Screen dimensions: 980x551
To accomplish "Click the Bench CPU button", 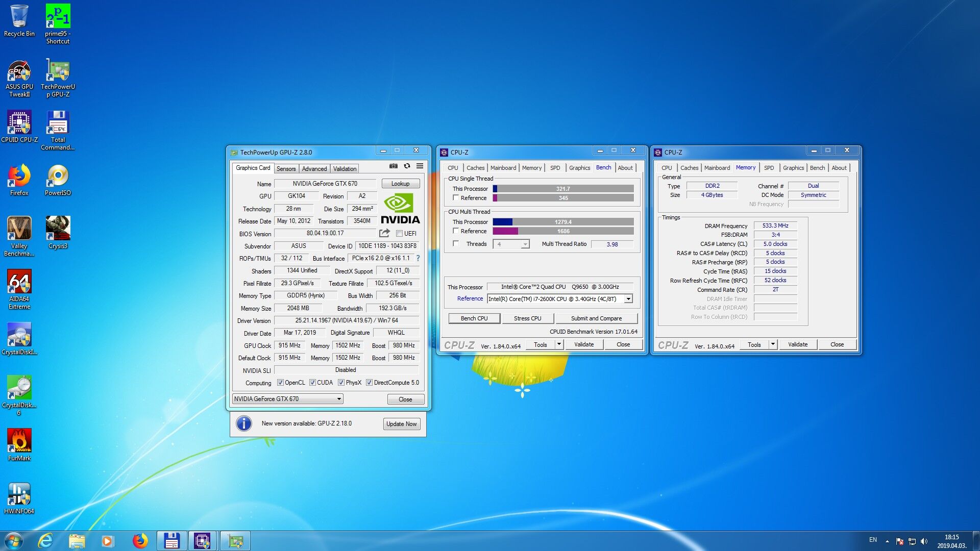I will [474, 318].
